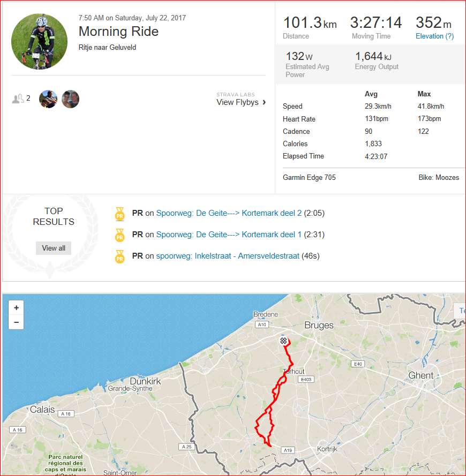Click the map zoom in plus button
Image resolution: width=466 pixels, height=476 pixels.
coord(16,308)
